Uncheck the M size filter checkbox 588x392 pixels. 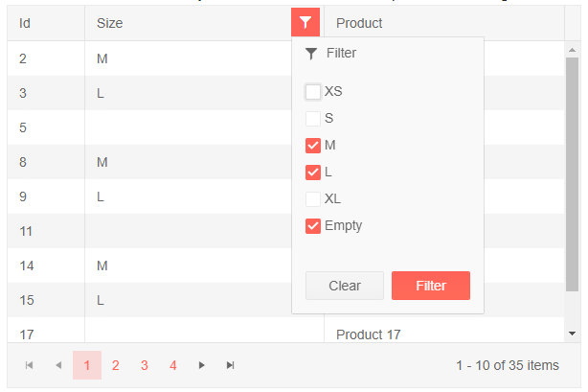coord(313,146)
